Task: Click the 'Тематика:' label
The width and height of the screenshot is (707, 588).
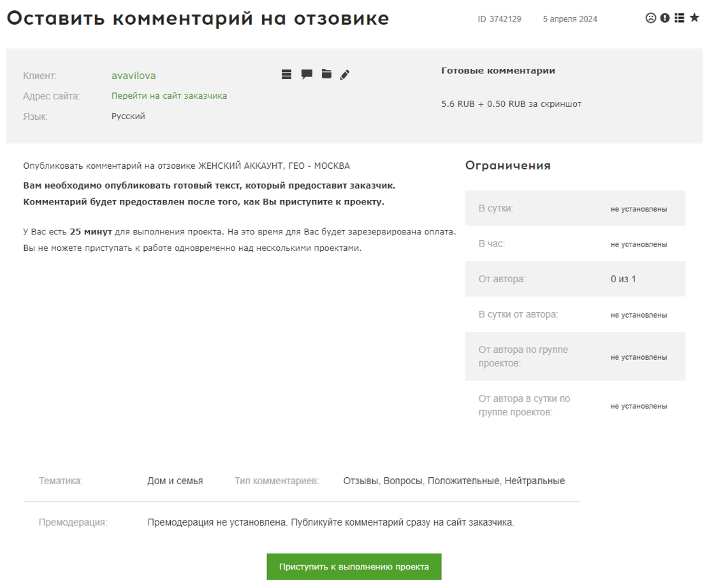Action: pos(61,481)
